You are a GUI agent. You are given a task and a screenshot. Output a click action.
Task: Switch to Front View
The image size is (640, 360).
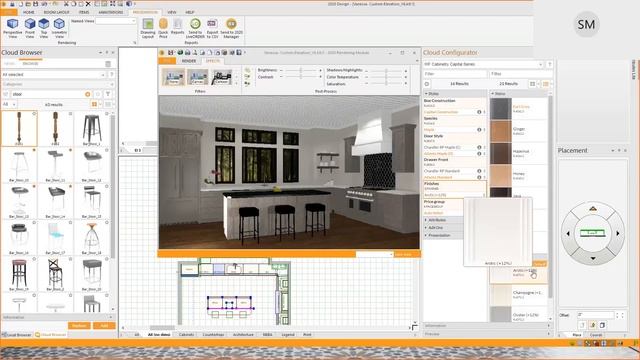pos(30,28)
